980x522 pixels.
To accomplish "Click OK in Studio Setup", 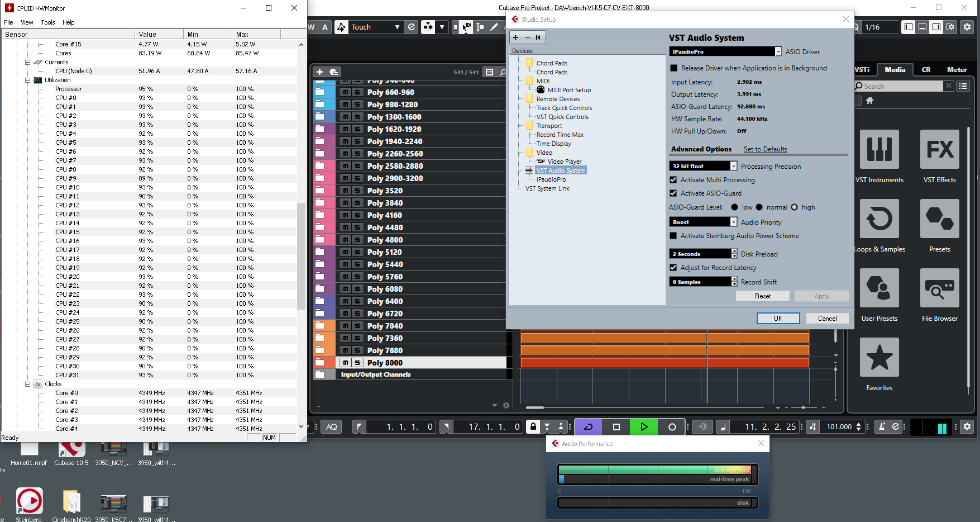I will coord(778,318).
